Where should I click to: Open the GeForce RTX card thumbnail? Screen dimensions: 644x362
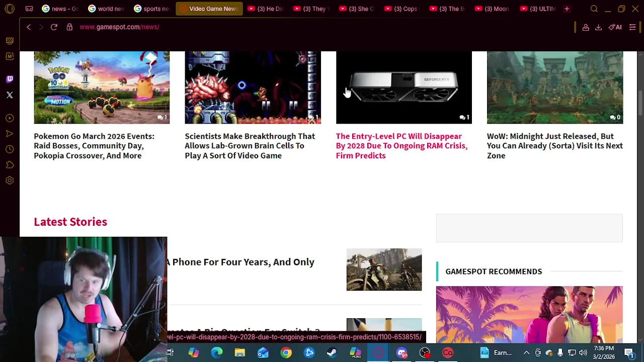click(x=404, y=87)
